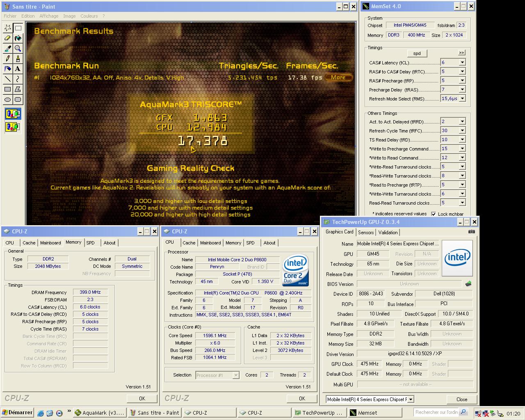Open the Image menu in Paint
525x420 pixels.
tap(69, 16)
